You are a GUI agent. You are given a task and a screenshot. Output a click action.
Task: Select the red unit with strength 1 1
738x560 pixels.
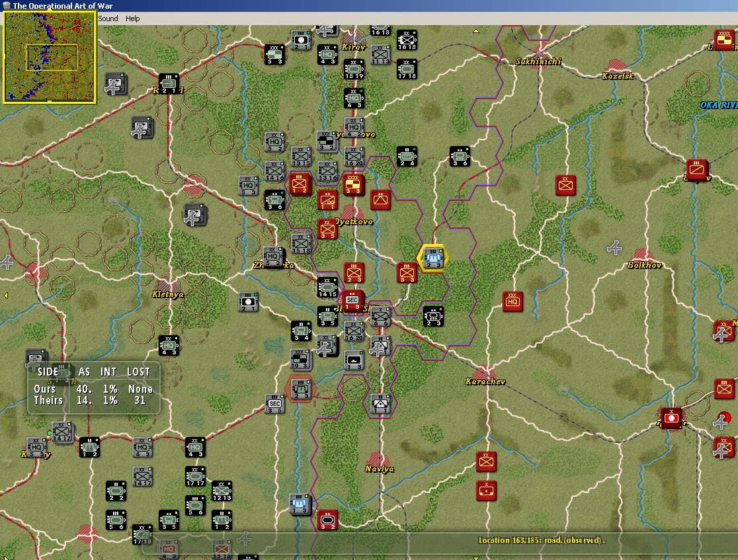(327, 200)
